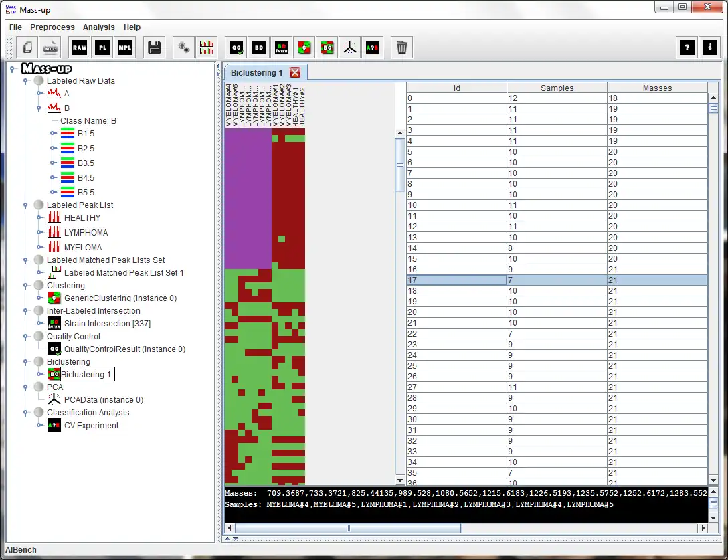Open the File menu
The height and width of the screenshot is (560, 728).
pyautogui.click(x=15, y=27)
